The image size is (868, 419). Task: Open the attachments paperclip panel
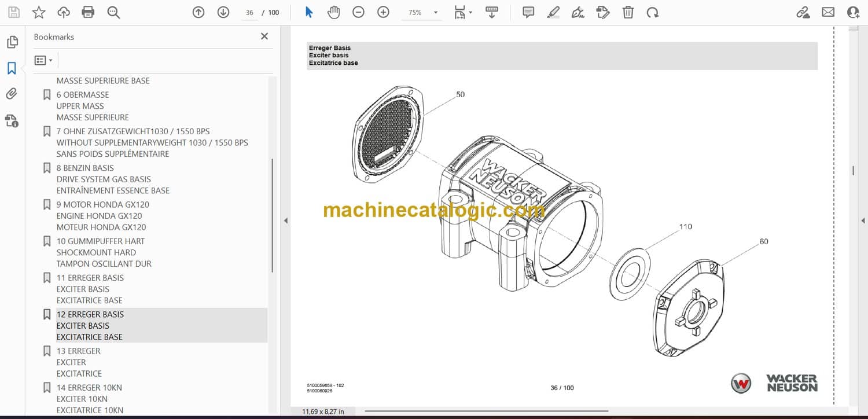[12, 94]
